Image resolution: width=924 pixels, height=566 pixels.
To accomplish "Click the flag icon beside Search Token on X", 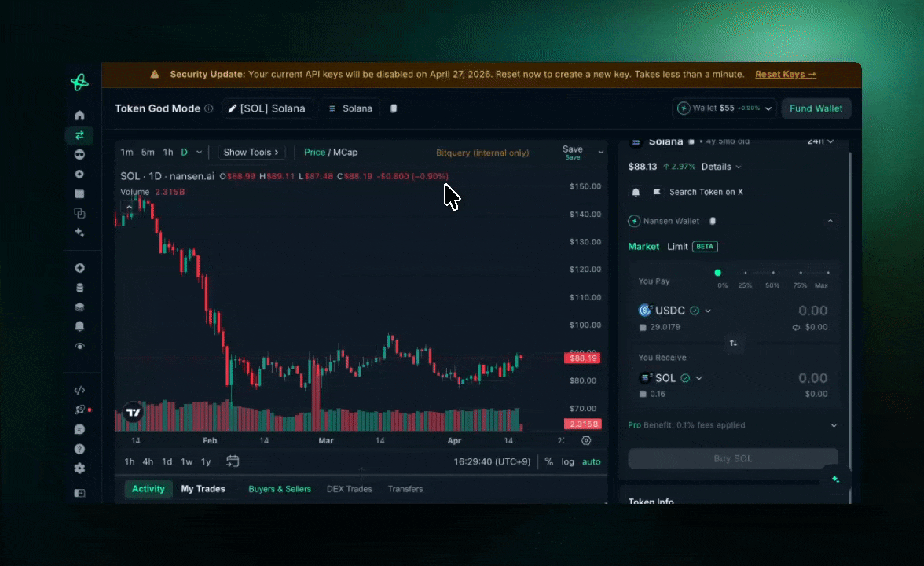I will coord(657,192).
